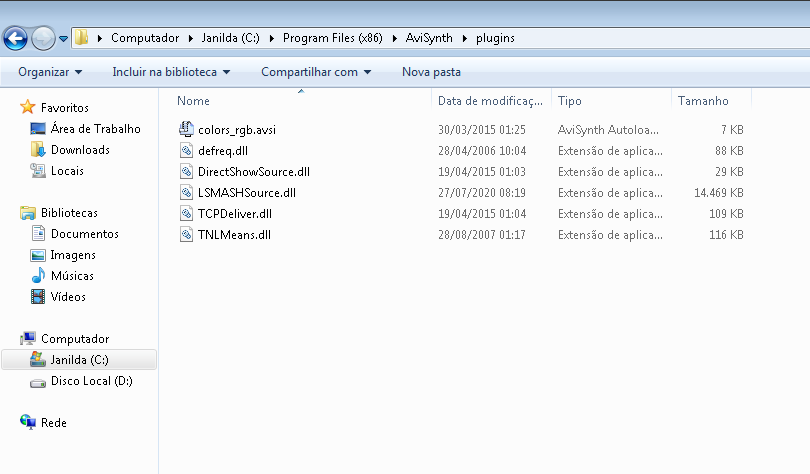810x474 pixels.
Task: Select Bibliotecas in navigation pane
Action: 69,213
